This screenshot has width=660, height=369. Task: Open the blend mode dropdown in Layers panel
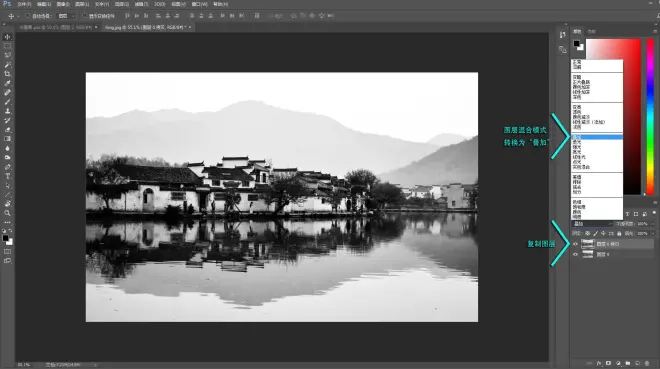click(592, 224)
